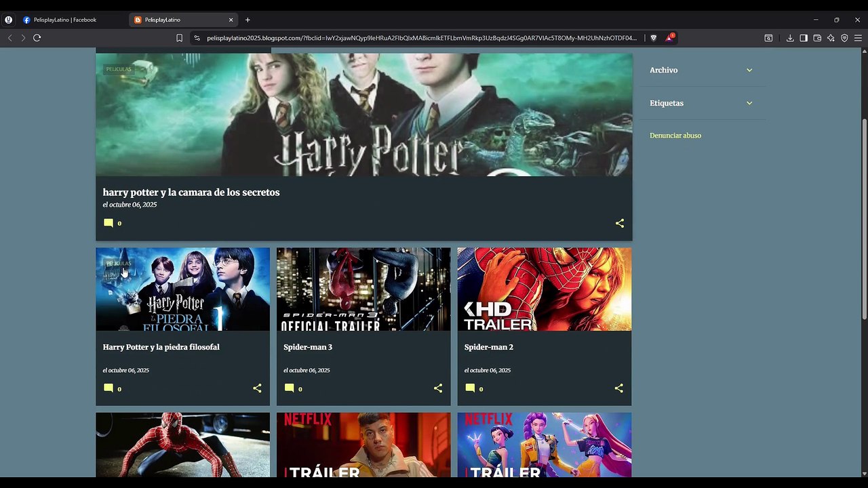Open the Netflix animated girls trailer thumbnail
The width and height of the screenshot is (868, 488).
pyautogui.click(x=545, y=445)
